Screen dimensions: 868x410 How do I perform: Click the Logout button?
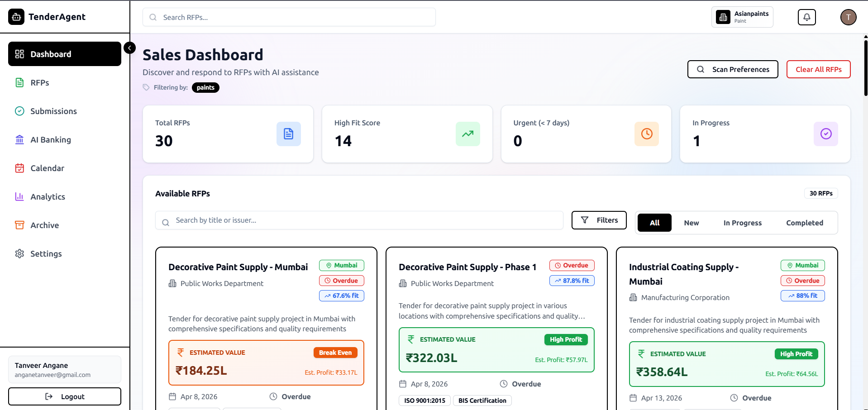click(65, 396)
